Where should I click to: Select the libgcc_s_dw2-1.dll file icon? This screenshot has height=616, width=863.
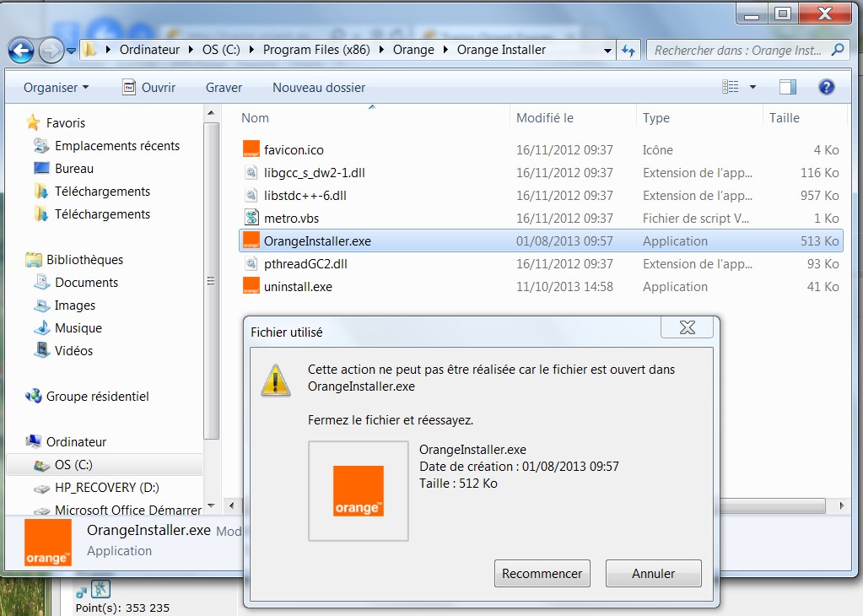(251, 172)
